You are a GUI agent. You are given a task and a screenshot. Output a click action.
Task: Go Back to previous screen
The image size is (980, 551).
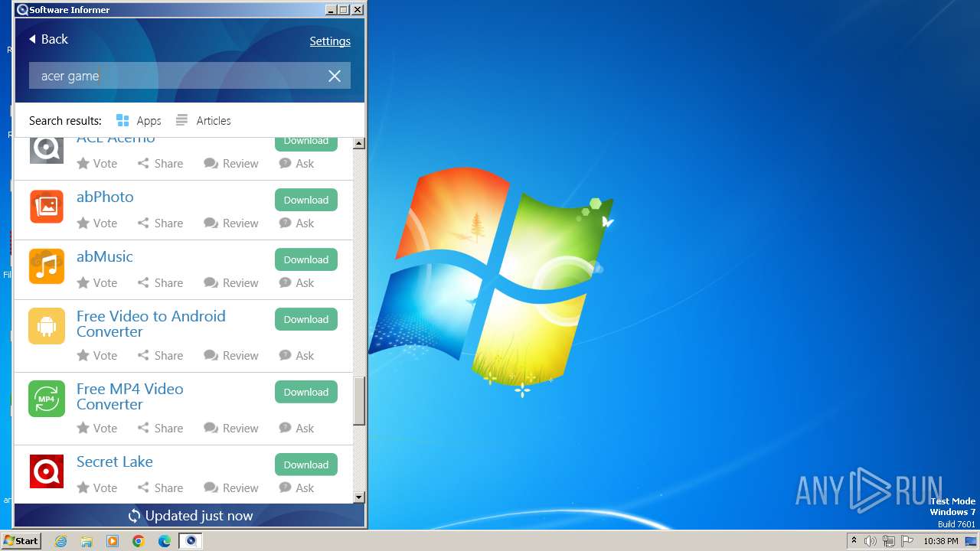point(48,39)
